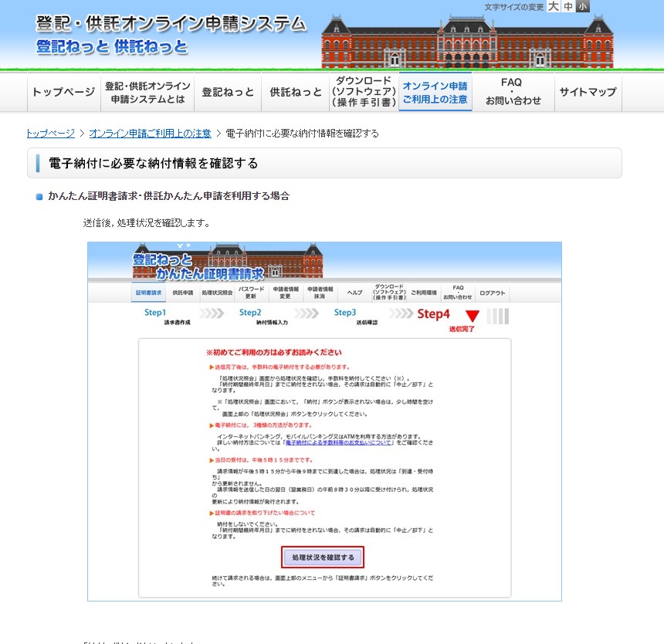Open ダウンロード (ソフトウェア) tab
The height and width of the screenshot is (644, 664).
coord(364,92)
